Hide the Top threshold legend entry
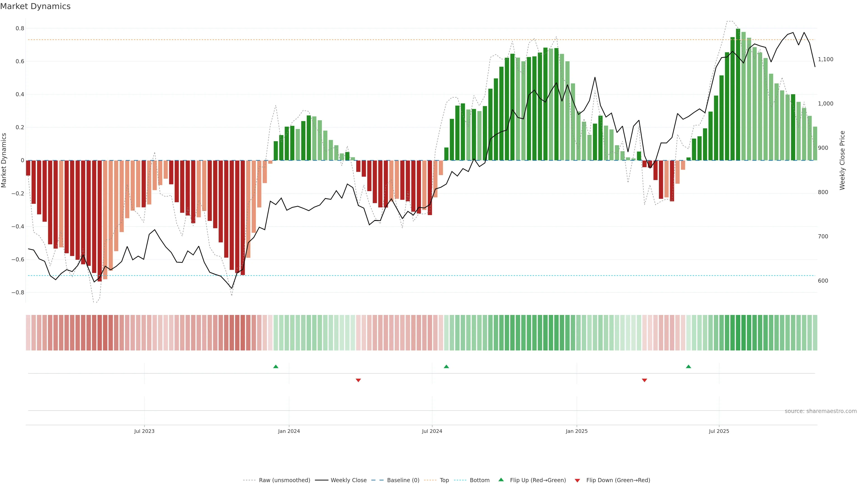The width and height of the screenshot is (868, 488). click(444, 480)
